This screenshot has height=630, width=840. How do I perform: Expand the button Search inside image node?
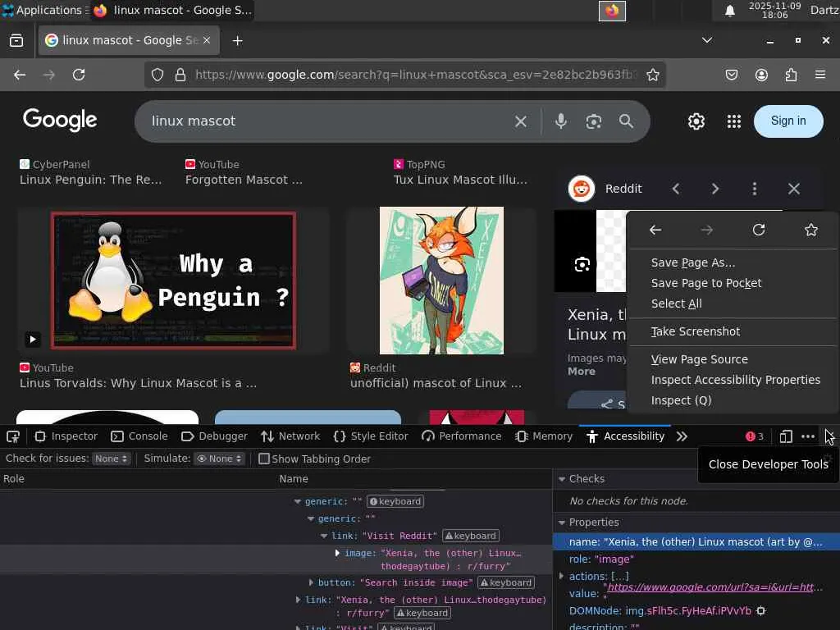[311, 582]
